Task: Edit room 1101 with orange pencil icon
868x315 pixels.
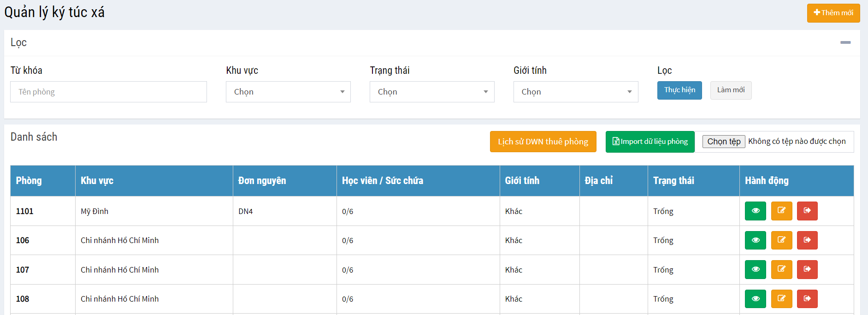Action: 781,211
